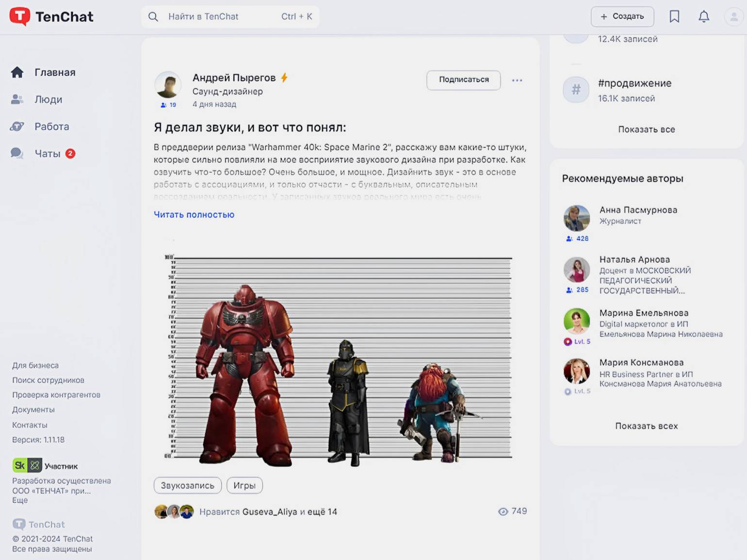Click the eye views icon showing 749
747x560 pixels.
[503, 512]
